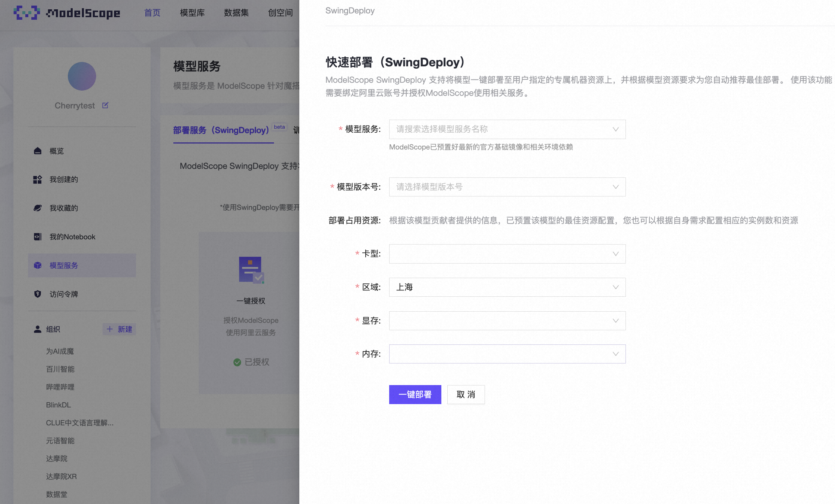This screenshot has height=504, width=835.
Task: Expand the 模型版本号 dropdown
Action: tap(507, 187)
